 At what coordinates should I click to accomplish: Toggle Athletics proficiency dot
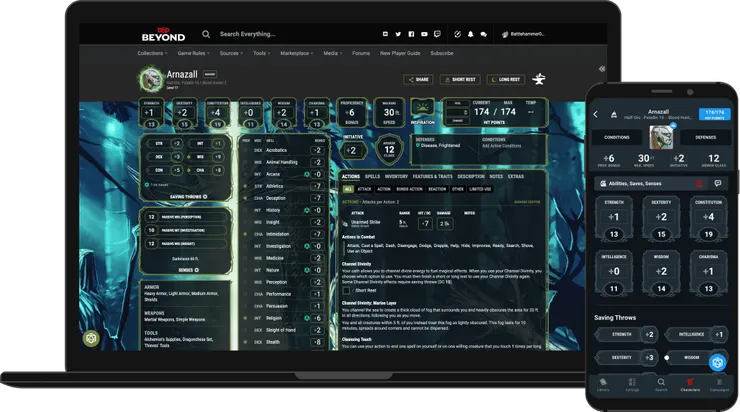coord(245,186)
